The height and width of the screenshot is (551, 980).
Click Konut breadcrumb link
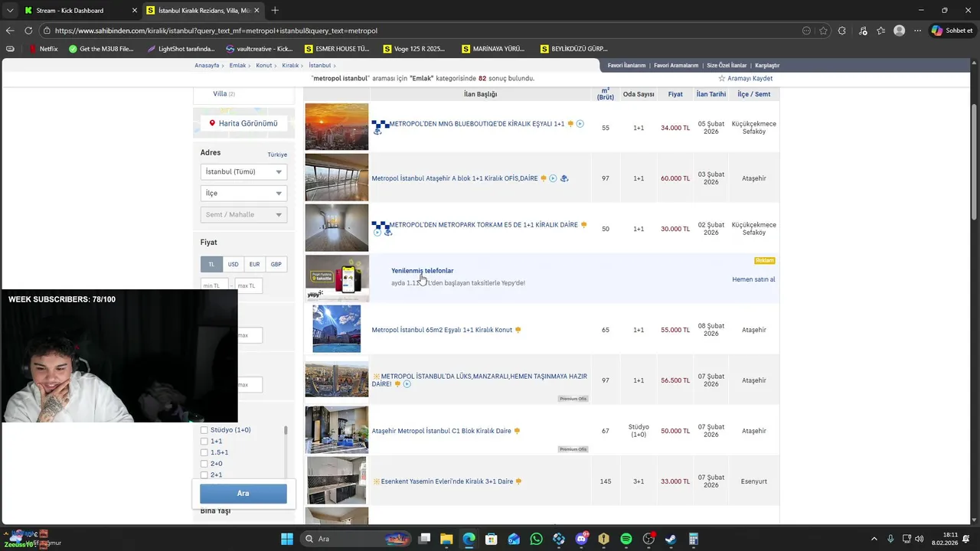264,65
